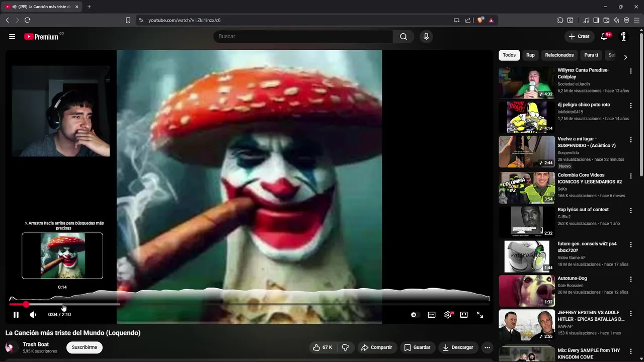The image size is (644, 362).
Task: Open browser main menu button
Action: (x=636, y=20)
